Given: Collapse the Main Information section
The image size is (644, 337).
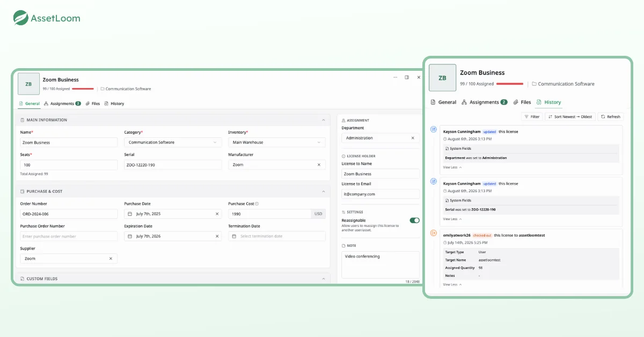Looking at the screenshot, I should (x=323, y=120).
